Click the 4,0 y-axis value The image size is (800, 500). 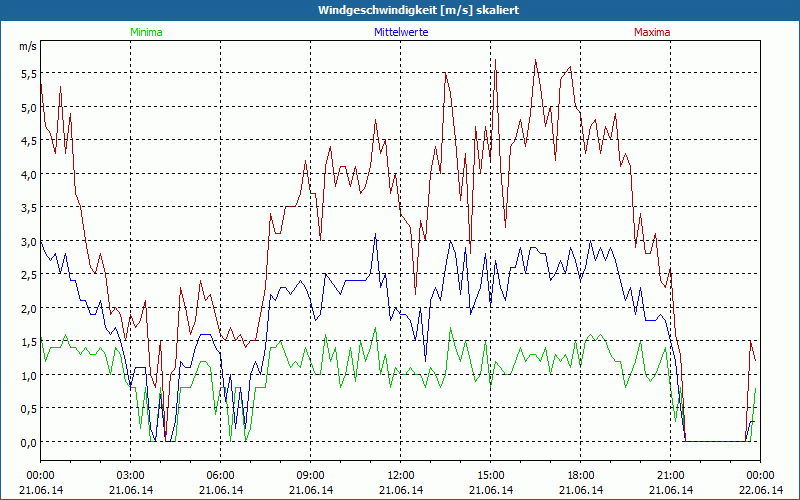[x=29, y=174]
